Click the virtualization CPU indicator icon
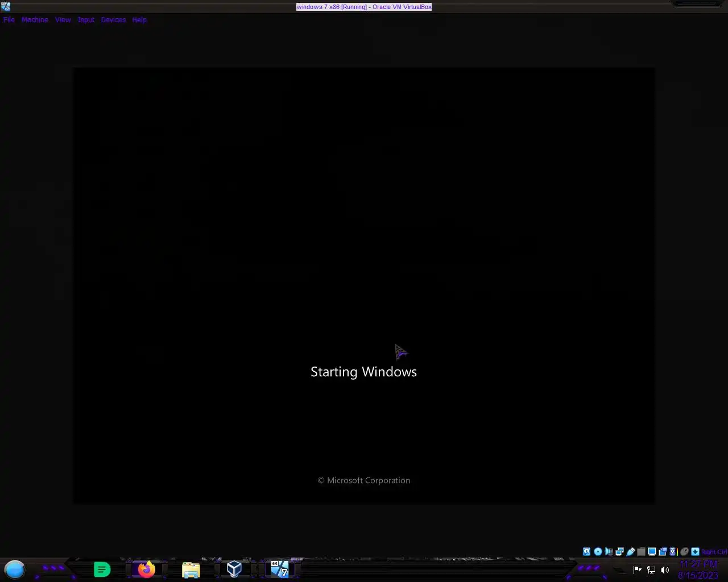 click(x=673, y=551)
